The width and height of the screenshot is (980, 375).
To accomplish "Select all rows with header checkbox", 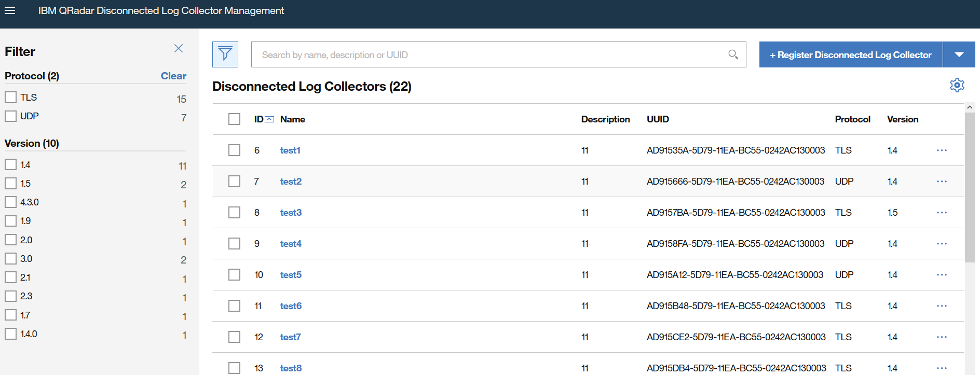I will (x=235, y=119).
